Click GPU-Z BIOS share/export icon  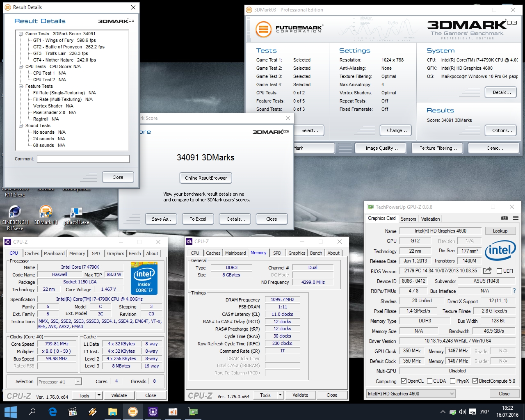tap(487, 271)
